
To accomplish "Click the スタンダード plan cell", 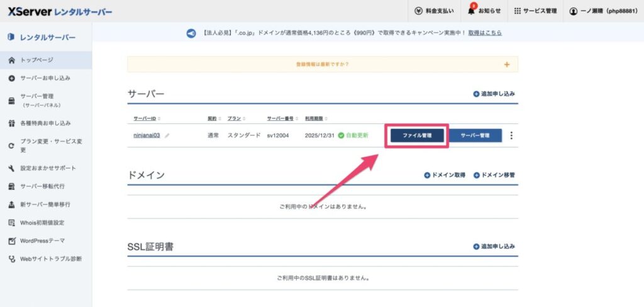I will 244,135.
